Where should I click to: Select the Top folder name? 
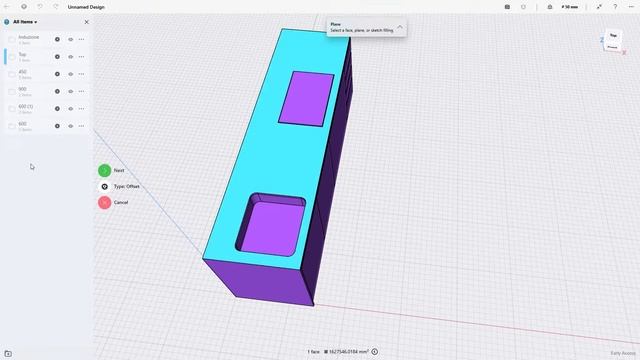tap(22, 54)
